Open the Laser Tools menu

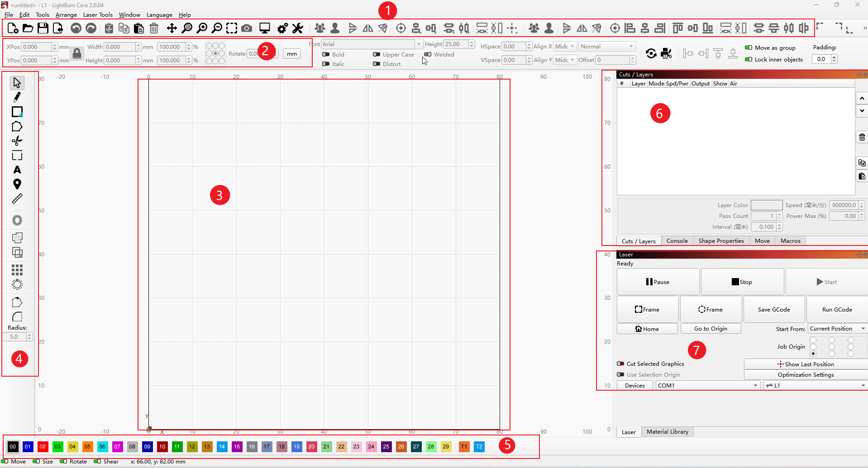click(x=98, y=14)
